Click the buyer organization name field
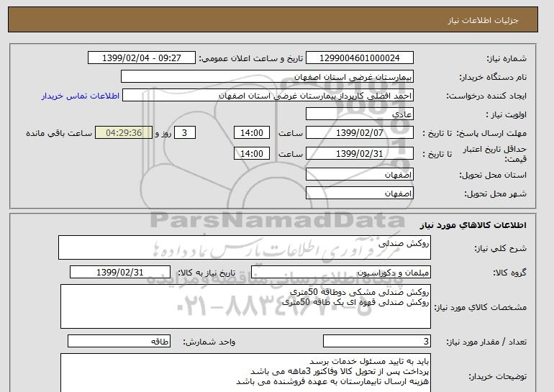Screen dimensions: 554x392 pyautogui.click(x=267, y=77)
